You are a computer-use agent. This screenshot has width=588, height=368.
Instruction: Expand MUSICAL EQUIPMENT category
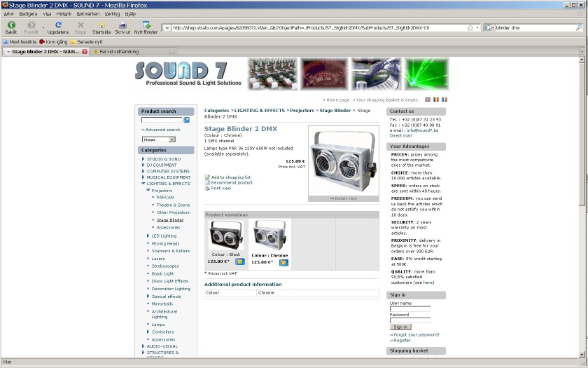click(143, 177)
